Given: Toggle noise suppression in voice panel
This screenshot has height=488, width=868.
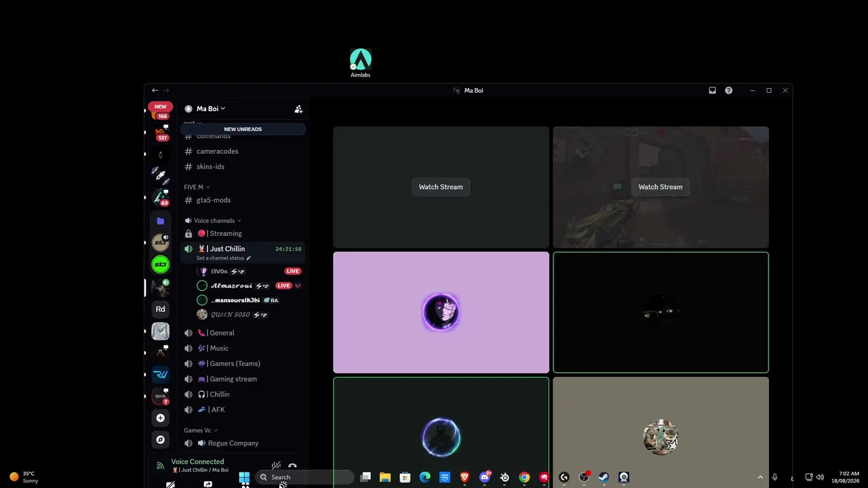Looking at the screenshot, I should click(276, 466).
